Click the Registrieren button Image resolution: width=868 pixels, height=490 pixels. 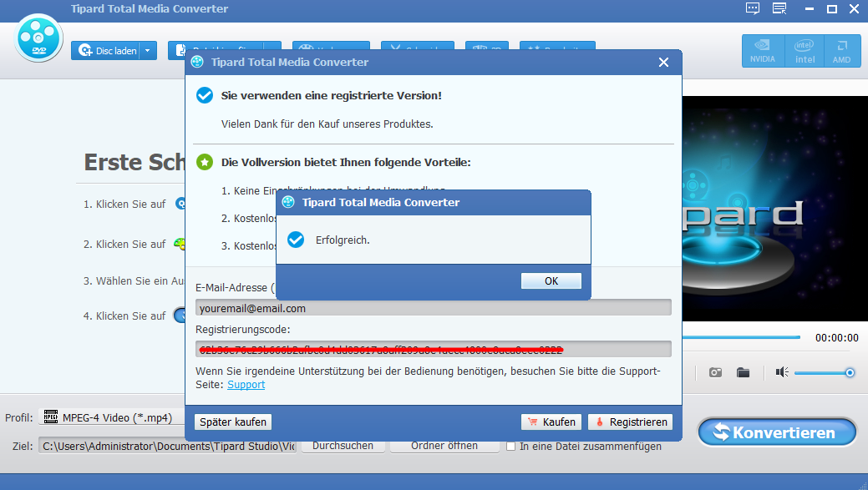(630, 422)
